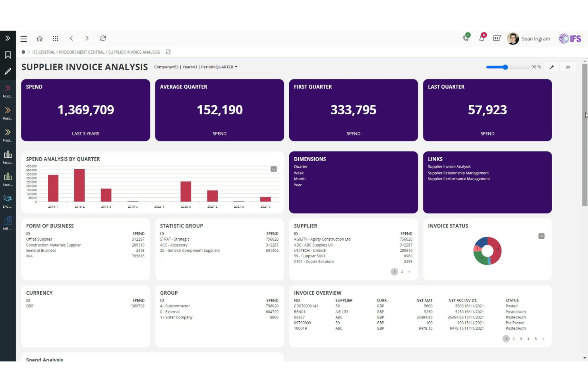Image resolution: width=588 pixels, height=392 pixels.
Task: Open the Invoice Status chart options dropdown
Action: [542, 236]
